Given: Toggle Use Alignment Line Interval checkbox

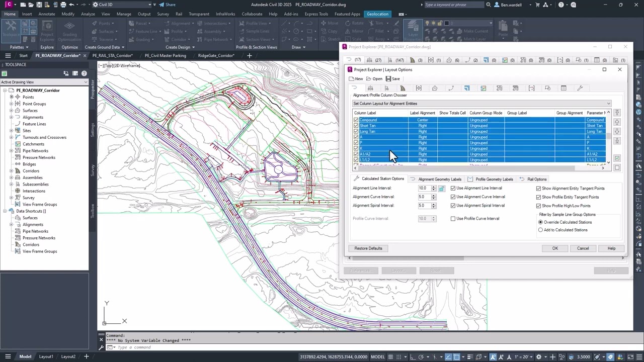Looking at the screenshot, I should (x=453, y=189).
